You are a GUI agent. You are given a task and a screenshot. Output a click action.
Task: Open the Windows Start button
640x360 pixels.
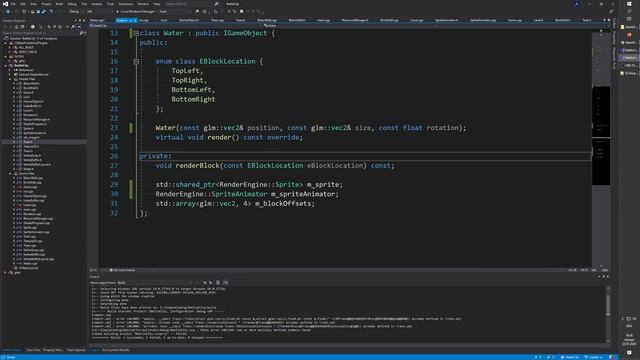[629, 4]
